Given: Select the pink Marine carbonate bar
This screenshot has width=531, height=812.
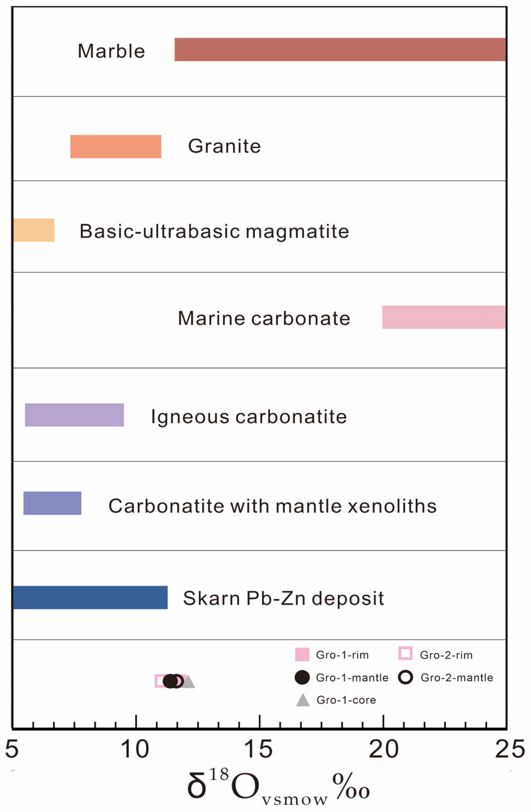Looking at the screenshot, I should (443, 317).
